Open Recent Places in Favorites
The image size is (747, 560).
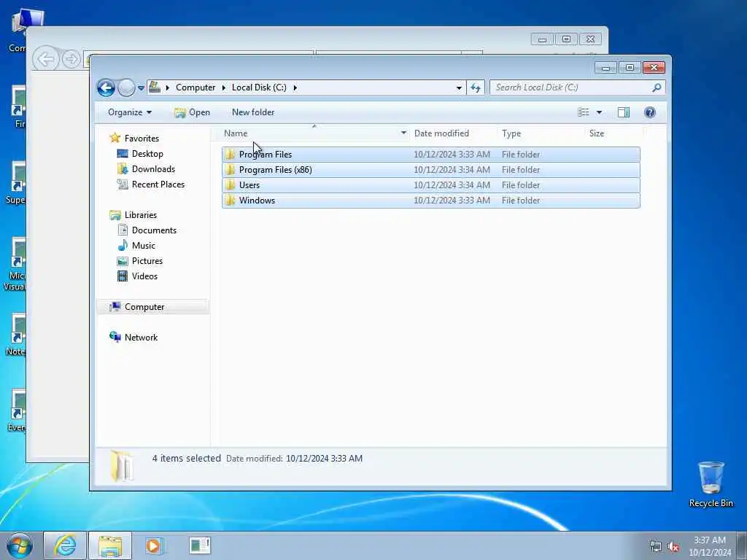(158, 184)
